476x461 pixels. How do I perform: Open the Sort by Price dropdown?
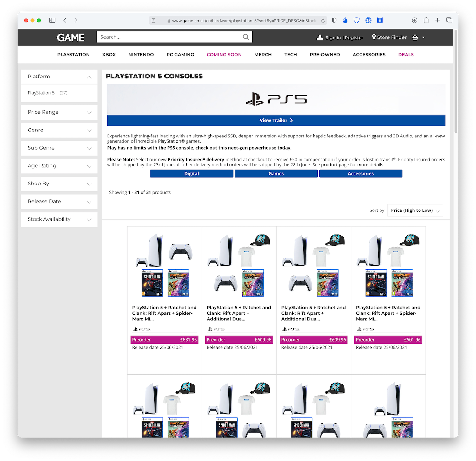415,210
